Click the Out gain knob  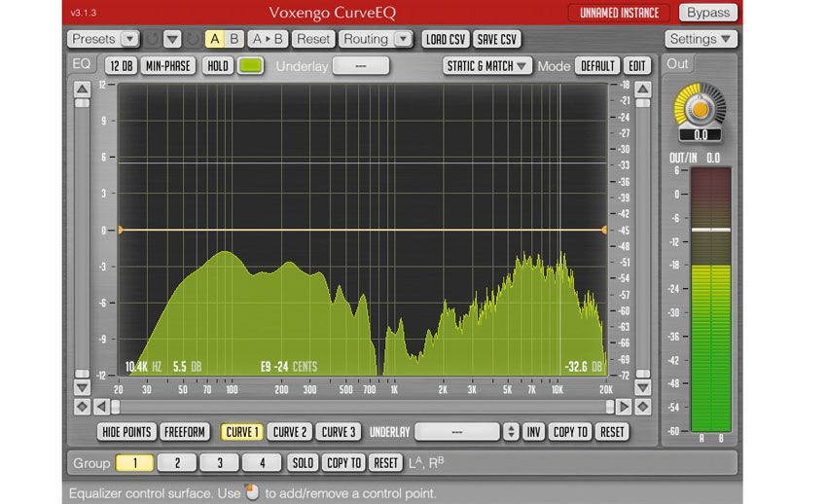[700, 109]
